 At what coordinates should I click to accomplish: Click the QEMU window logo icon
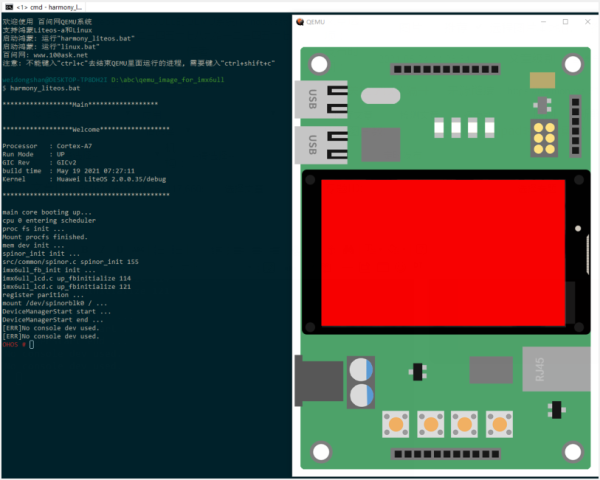click(x=300, y=22)
